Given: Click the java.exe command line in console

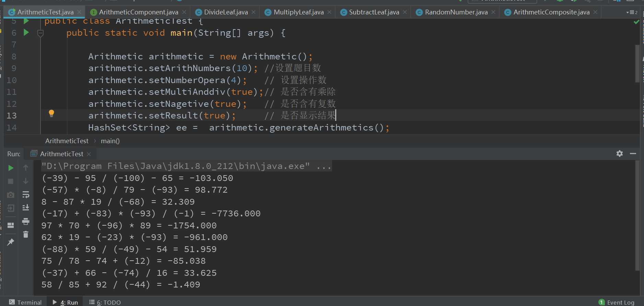Looking at the screenshot, I should coord(186,166).
